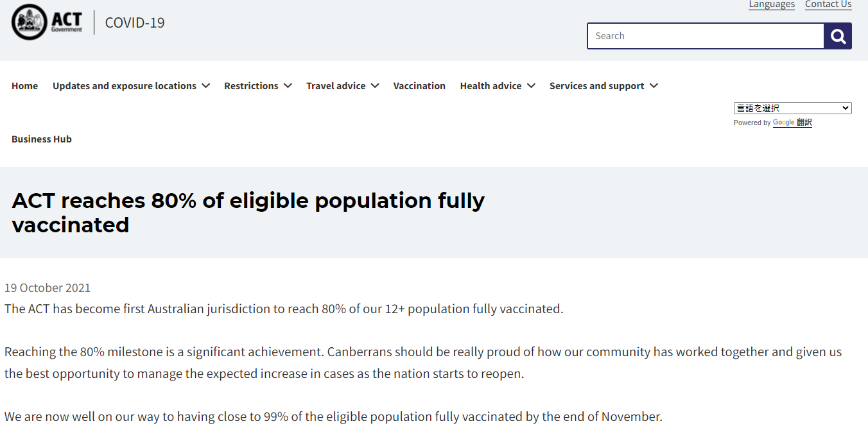Expand the Restrictions menu chevron
The height and width of the screenshot is (437, 868).
click(x=288, y=86)
